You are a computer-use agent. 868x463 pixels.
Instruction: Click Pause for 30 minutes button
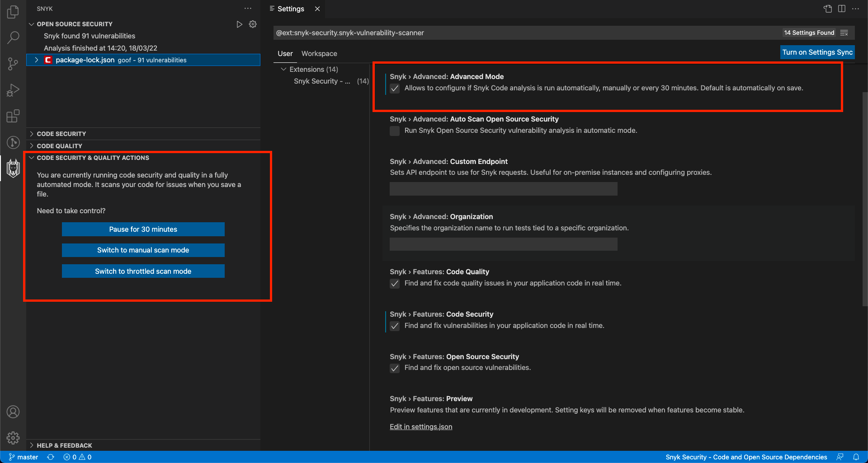(x=143, y=229)
